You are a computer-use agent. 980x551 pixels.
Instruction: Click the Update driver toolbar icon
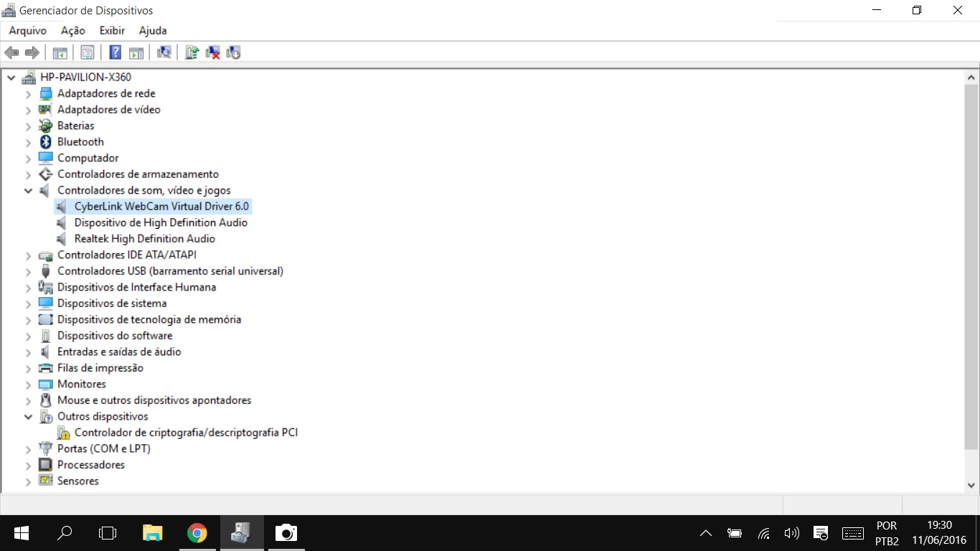[192, 52]
